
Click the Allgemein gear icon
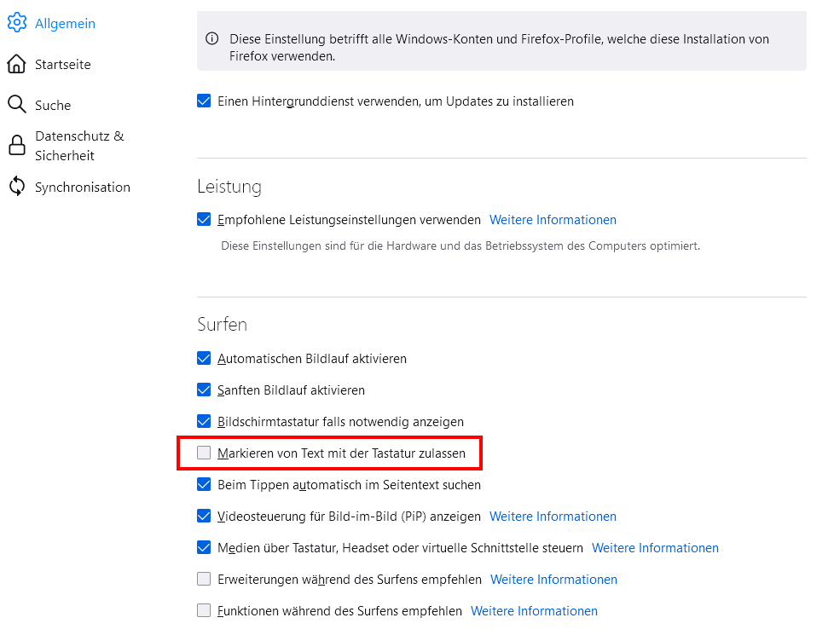coord(17,24)
